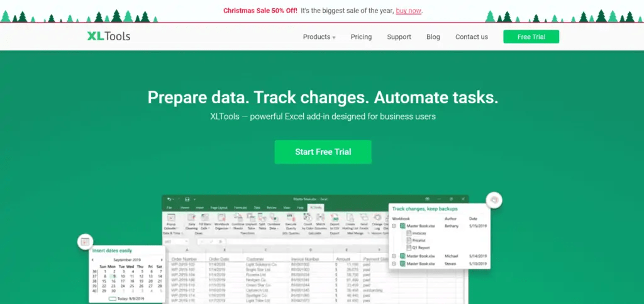Collapse Bethany's Master Book.xlsx entry
644x304 pixels.
[x=394, y=225]
